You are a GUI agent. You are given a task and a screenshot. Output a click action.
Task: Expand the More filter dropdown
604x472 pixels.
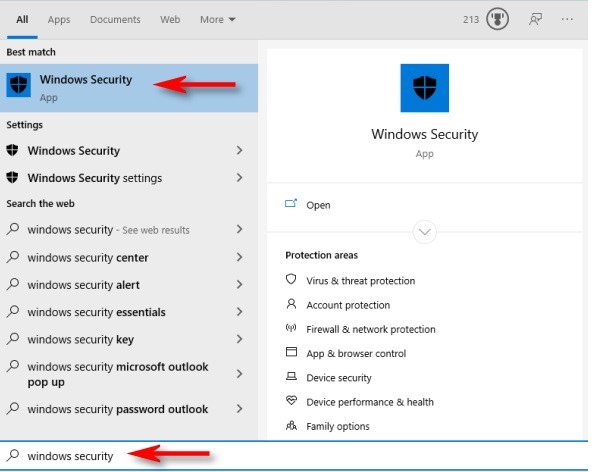pos(218,19)
